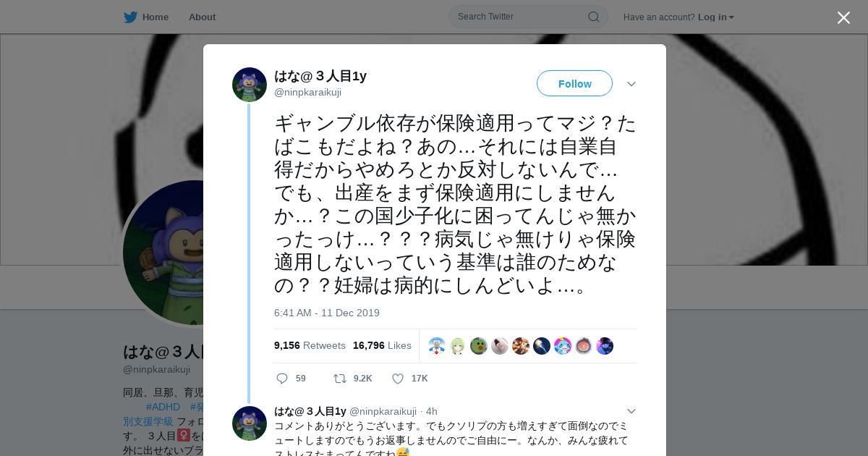Reply to the tweet via speech bubble icon
The image size is (868, 456).
click(x=282, y=379)
